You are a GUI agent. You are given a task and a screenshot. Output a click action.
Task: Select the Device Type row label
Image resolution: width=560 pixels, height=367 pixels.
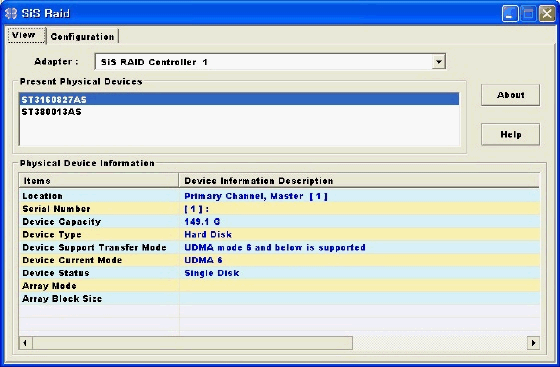(x=52, y=235)
